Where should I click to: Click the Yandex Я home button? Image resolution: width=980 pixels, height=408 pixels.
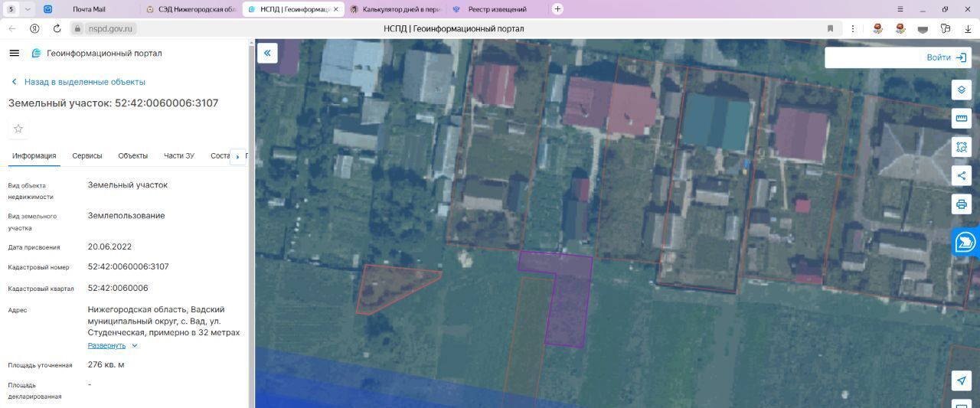34,28
